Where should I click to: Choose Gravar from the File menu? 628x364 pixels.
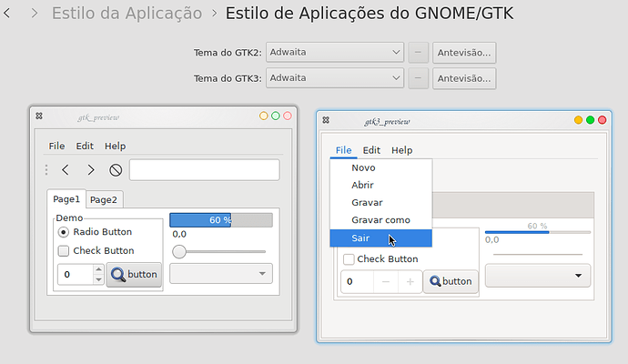click(x=380, y=203)
